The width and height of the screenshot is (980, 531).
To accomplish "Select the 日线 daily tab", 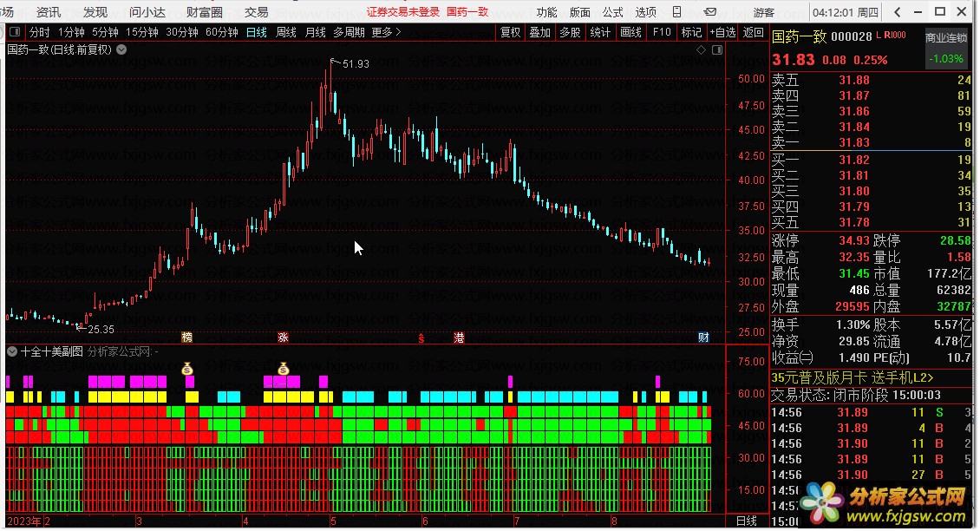I will pos(256,32).
